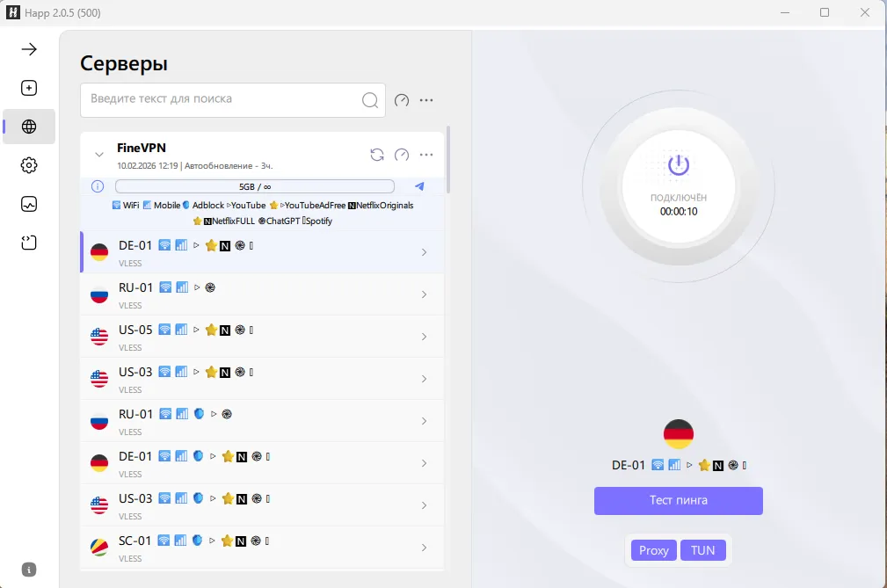Click the Telegram paper plane icon
The image size is (887, 588).
pos(419,186)
